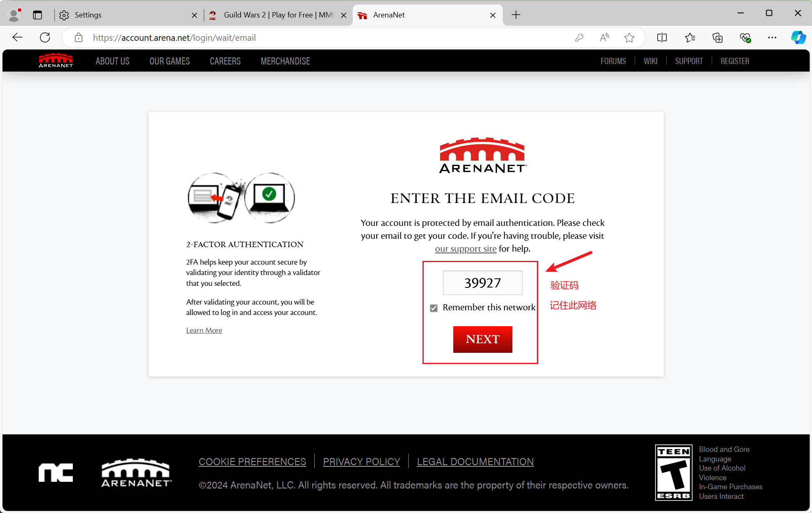Click the ESRB Teen rating badge

[x=673, y=473]
